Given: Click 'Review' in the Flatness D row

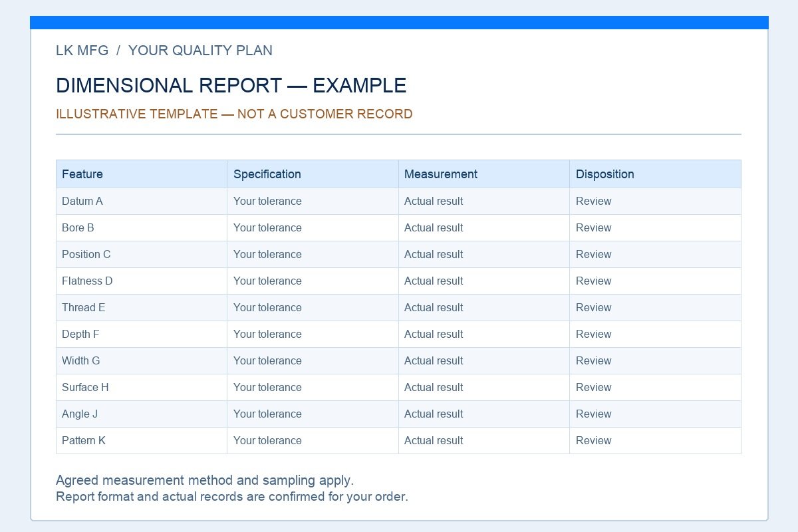Looking at the screenshot, I should point(594,281).
